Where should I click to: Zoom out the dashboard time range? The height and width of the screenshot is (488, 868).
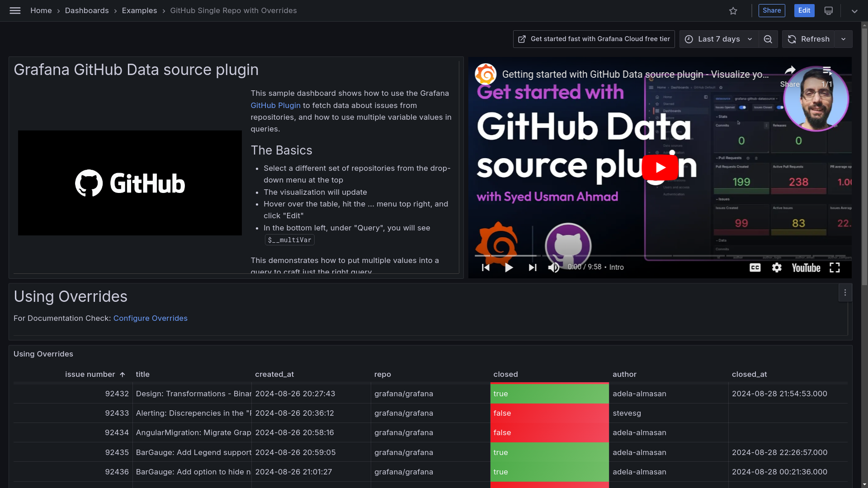click(x=768, y=39)
